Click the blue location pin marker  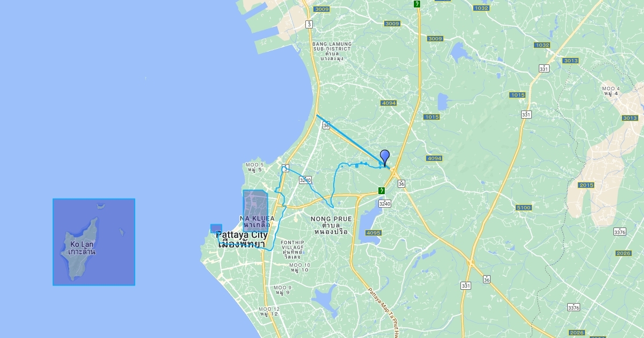385,157
